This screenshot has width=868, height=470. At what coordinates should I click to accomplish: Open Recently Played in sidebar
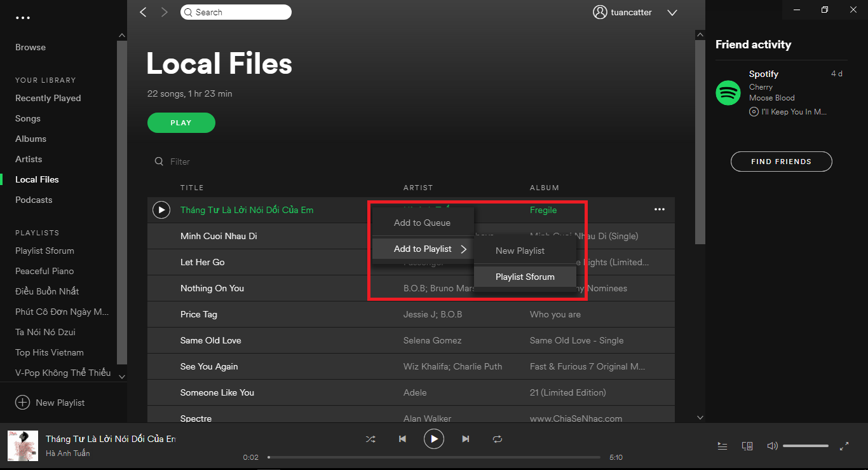click(48, 98)
